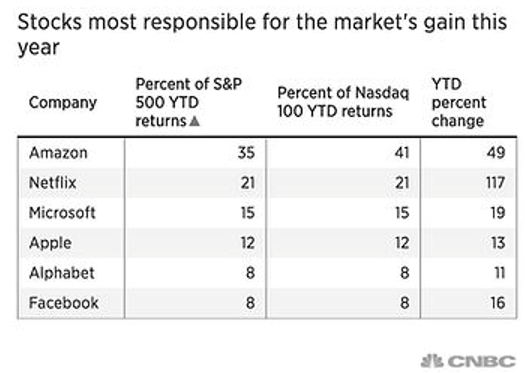This screenshot has height=373, width=525.
Task: Sort by Percent of Nasdaq 100 YTD returns
Action: point(343,102)
